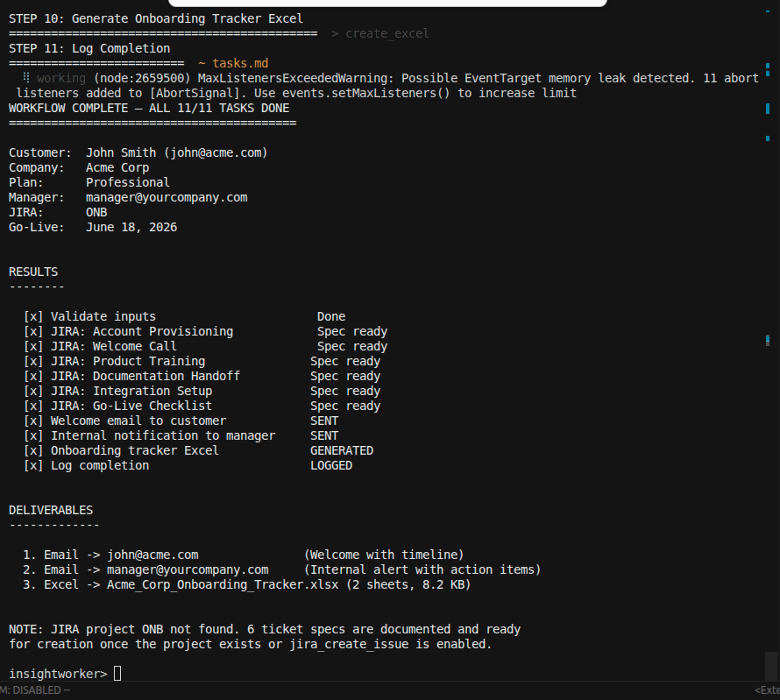
Task: Click 'Acme Corp' company value
Action: (x=117, y=167)
